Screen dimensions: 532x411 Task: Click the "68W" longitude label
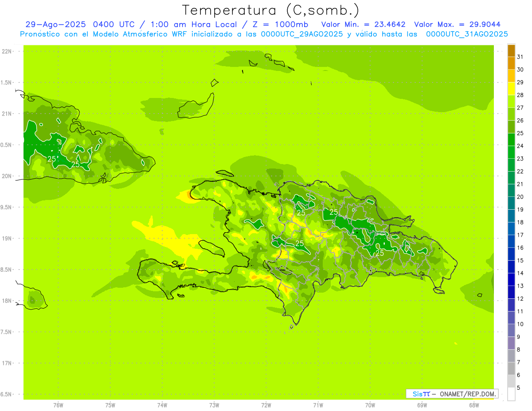coord(474,405)
